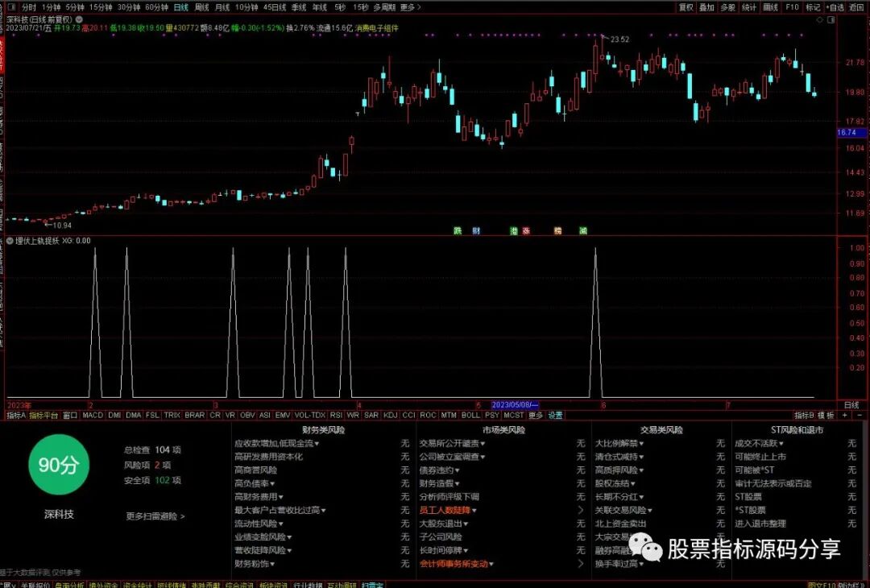Select the MACD indicator tab

(93, 415)
